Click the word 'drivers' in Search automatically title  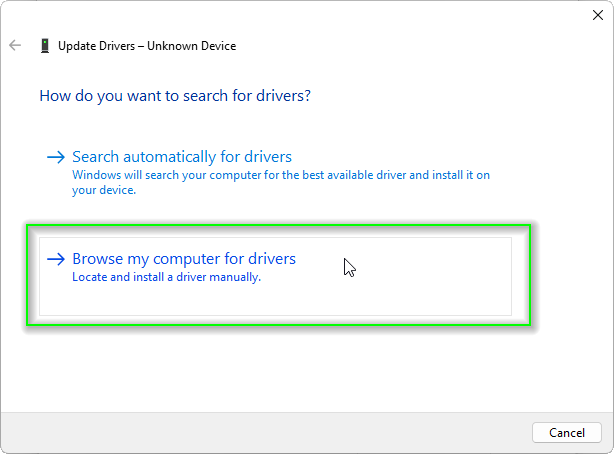(266, 157)
